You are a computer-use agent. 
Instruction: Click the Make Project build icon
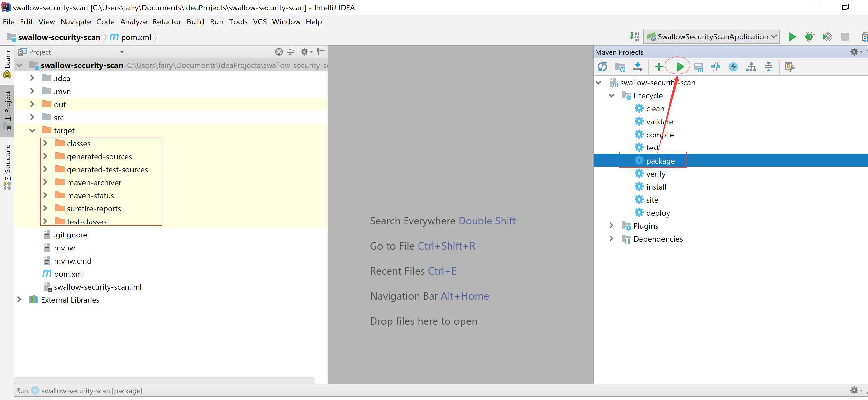tap(634, 37)
